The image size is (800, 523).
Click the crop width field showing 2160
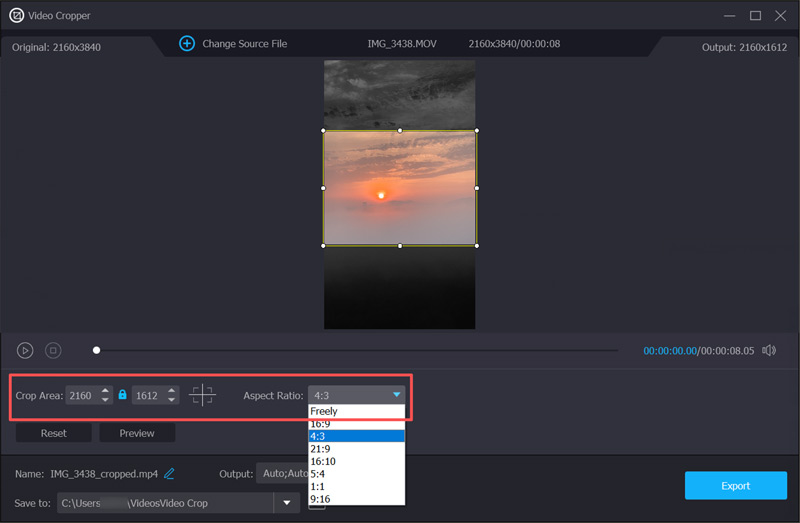point(82,395)
